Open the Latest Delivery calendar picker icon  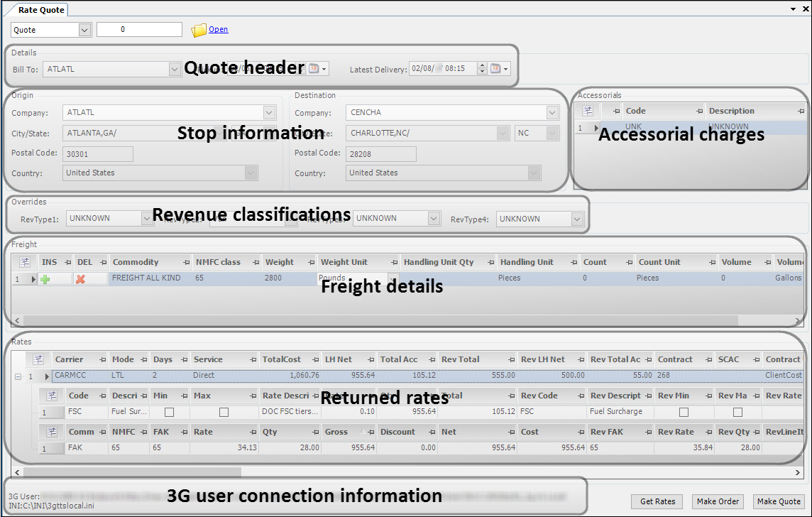tap(496, 69)
